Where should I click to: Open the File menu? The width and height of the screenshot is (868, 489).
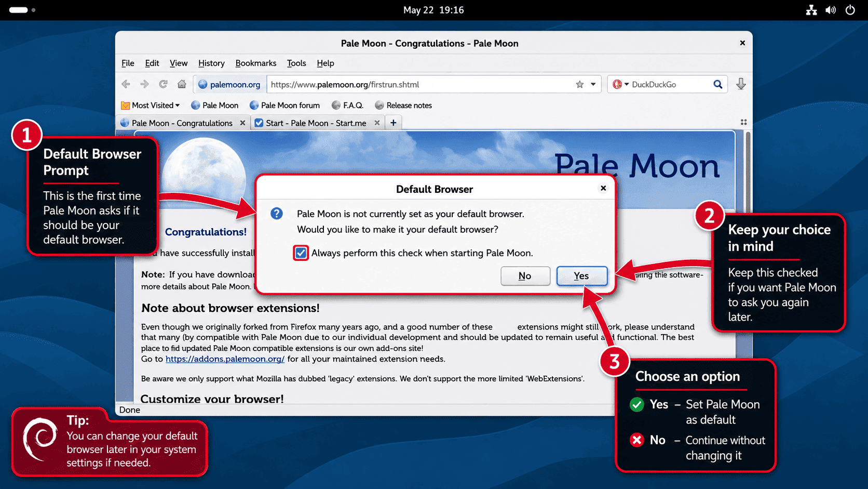(128, 63)
